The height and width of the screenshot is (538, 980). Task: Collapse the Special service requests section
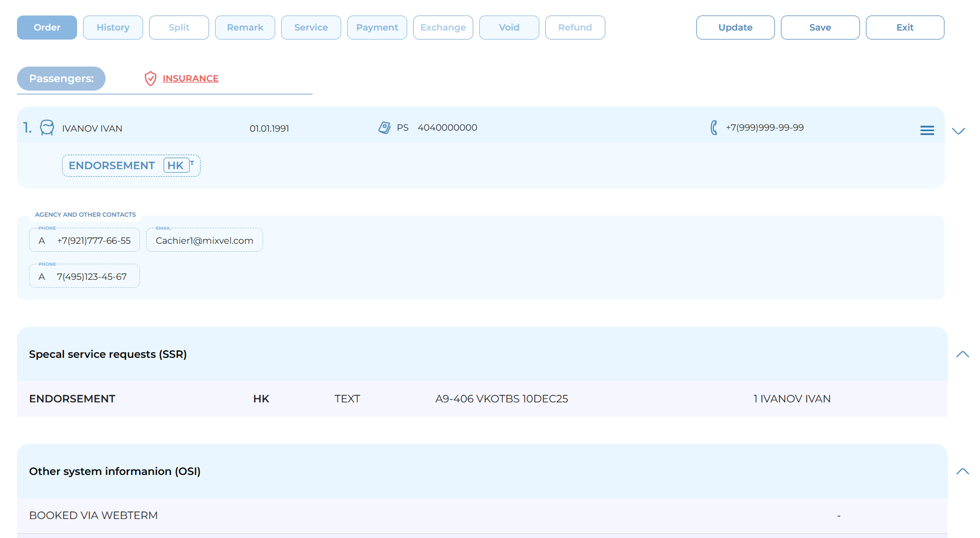coord(962,354)
